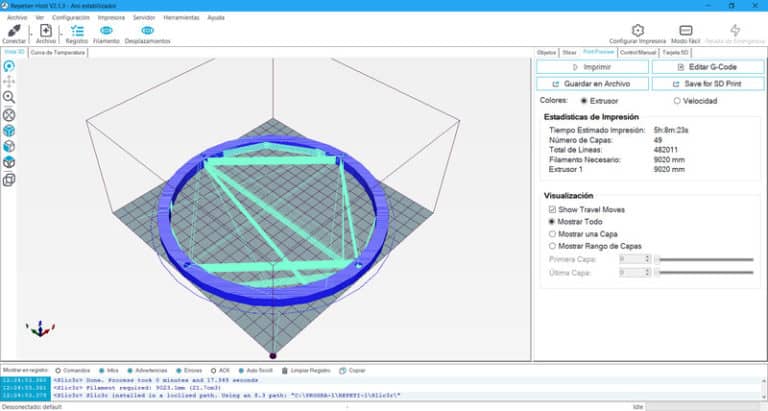Switch to Modo fácil
Screen dimensions: 768x411
[x=686, y=31]
